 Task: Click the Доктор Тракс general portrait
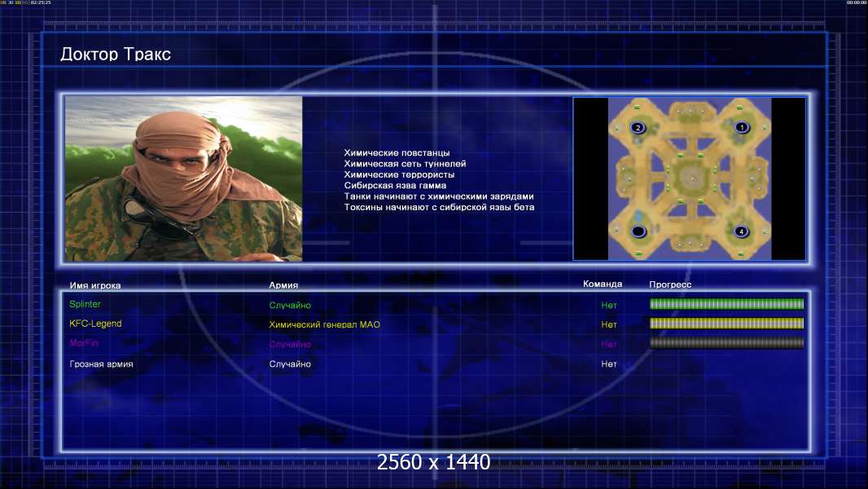[184, 178]
